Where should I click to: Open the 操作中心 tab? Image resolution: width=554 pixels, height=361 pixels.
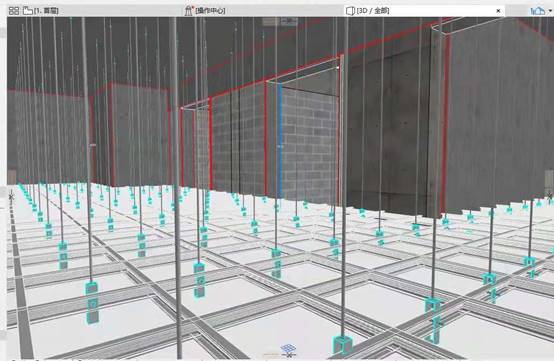click(210, 11)
